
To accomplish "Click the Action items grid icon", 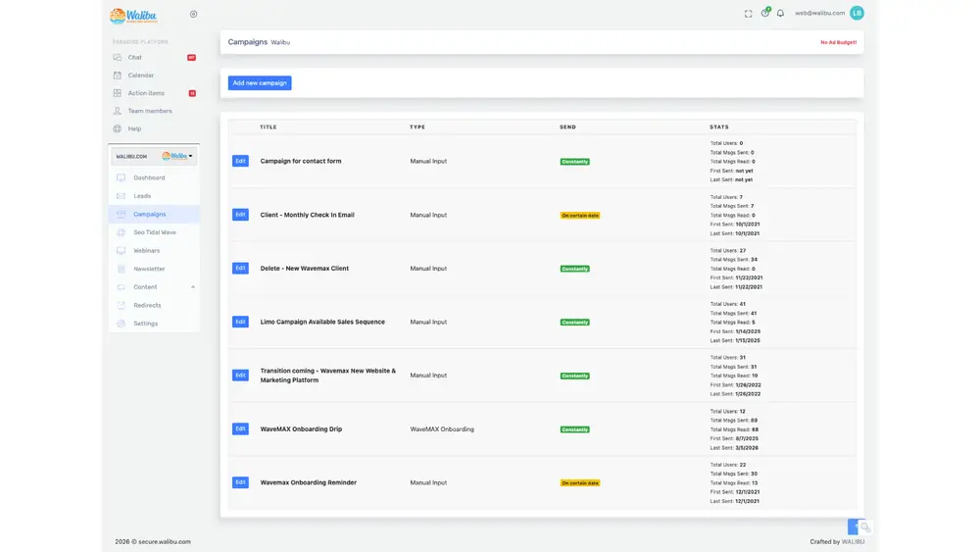I will pyautogui.click(x=117, y=93).
